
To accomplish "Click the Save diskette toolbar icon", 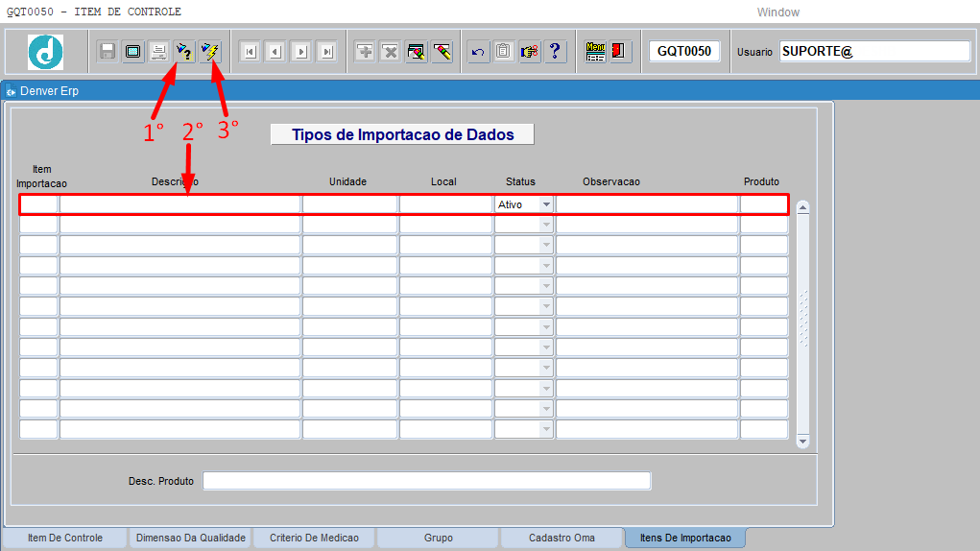I will pos(108,51).
